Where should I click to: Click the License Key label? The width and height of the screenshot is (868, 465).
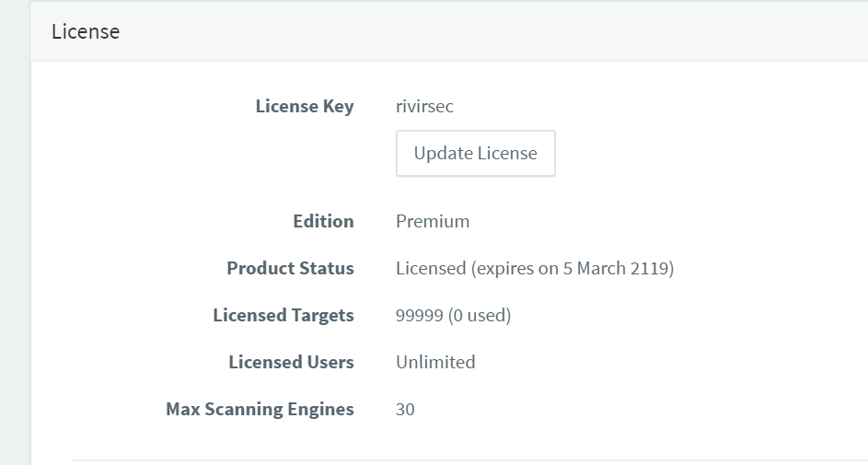click(x=305, y=106)
